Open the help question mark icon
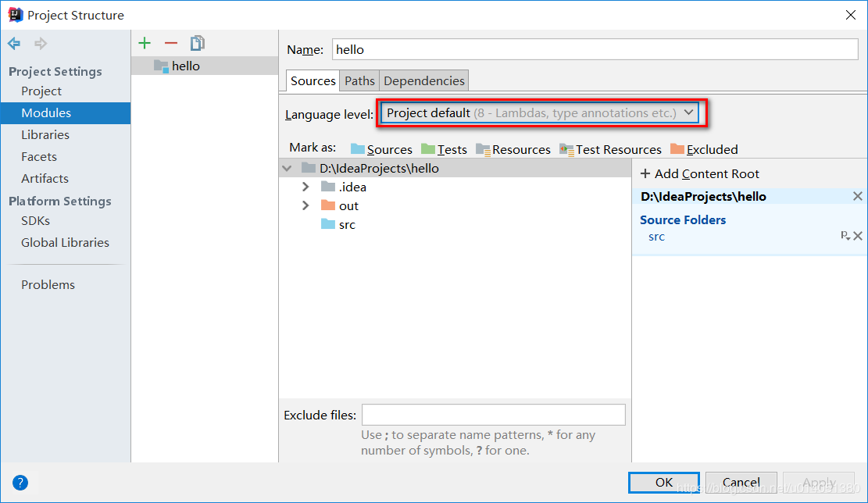This screenshot has height=503, width=868. click(20, 483)
